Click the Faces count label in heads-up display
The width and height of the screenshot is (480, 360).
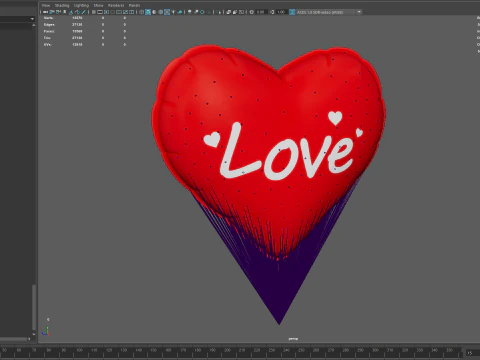click(x=49, y=31)
